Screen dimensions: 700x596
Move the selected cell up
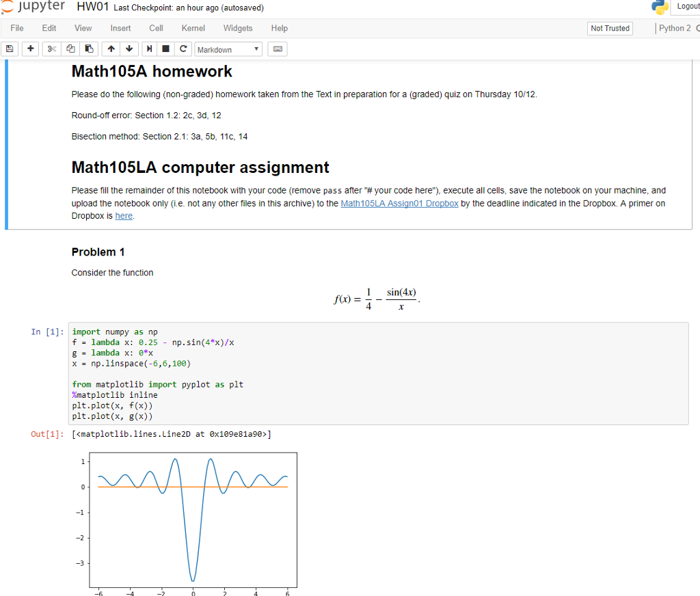coord(110,49)
